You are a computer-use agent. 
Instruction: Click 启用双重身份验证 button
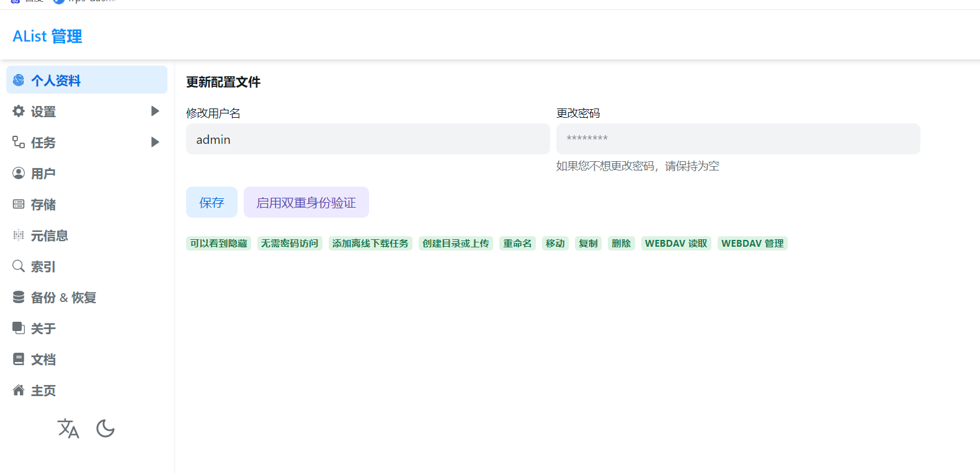tap(306, 202)
